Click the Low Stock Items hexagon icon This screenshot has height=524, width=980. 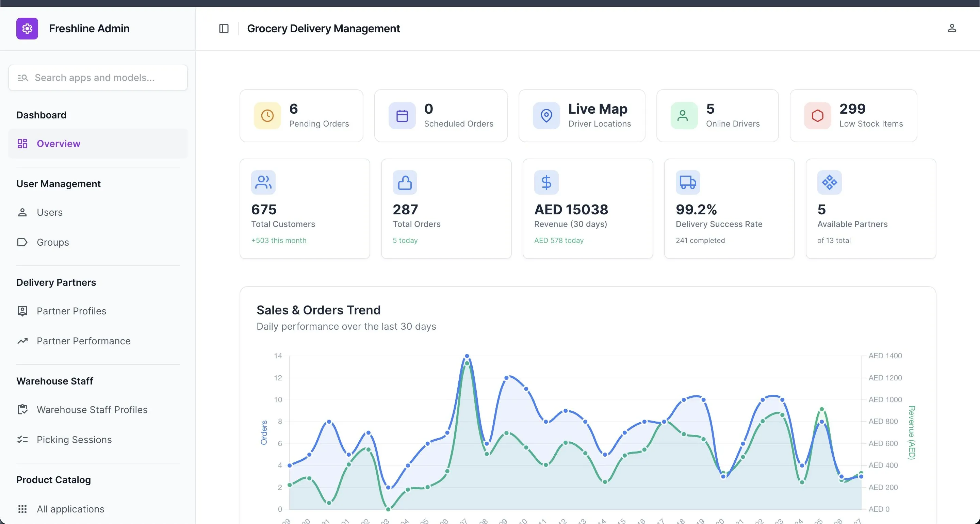818,116
